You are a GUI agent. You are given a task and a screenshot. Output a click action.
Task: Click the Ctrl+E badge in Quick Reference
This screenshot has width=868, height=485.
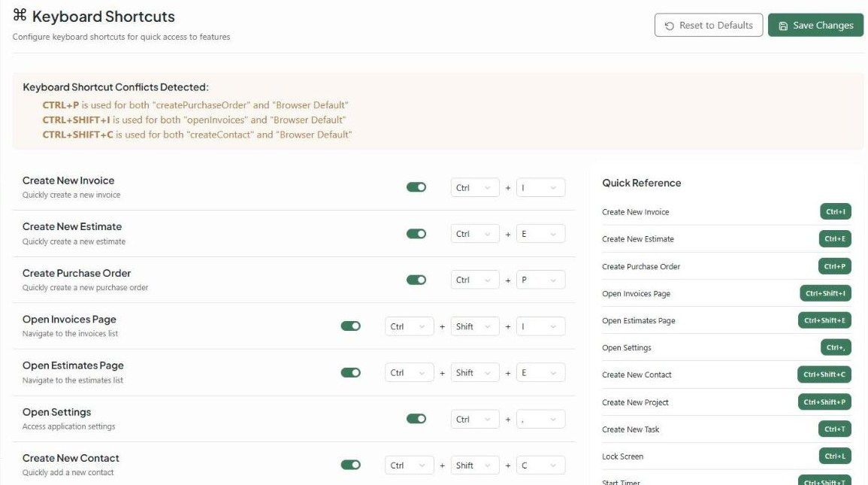point(835,238)
